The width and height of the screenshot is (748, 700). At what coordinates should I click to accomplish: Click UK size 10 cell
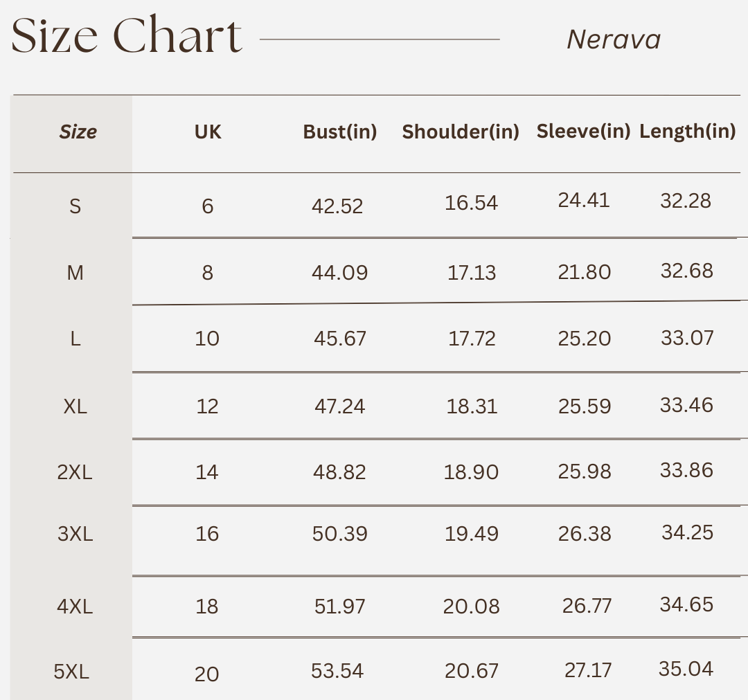point(207,339)
